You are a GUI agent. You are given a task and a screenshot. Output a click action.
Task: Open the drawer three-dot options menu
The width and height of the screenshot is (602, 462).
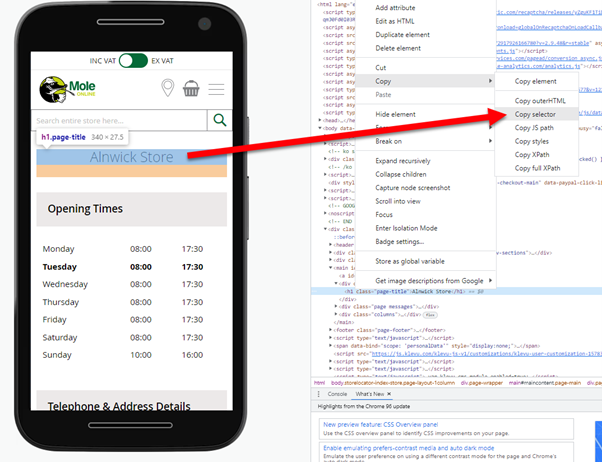pyautogui.click(x=319, y=394)
